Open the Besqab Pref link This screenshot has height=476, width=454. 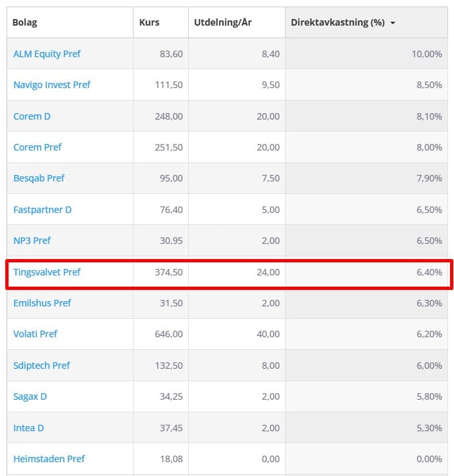tap(39, 178)
